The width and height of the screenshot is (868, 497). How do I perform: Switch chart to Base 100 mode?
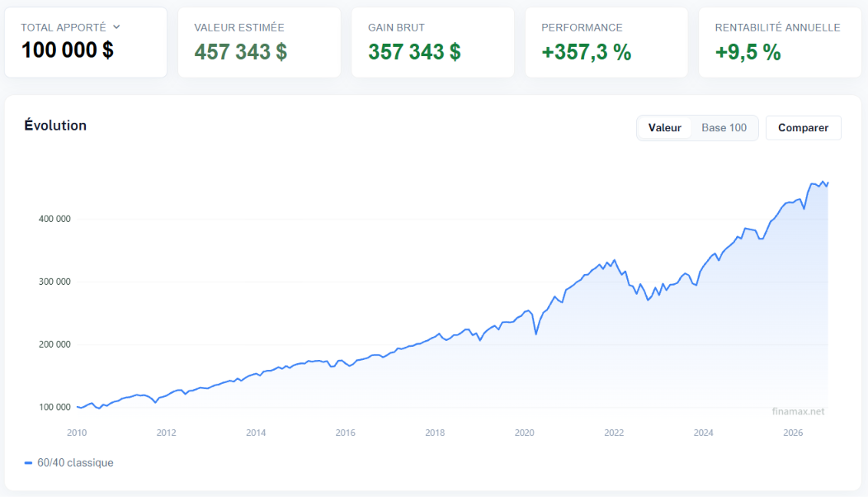click(724, 128)
